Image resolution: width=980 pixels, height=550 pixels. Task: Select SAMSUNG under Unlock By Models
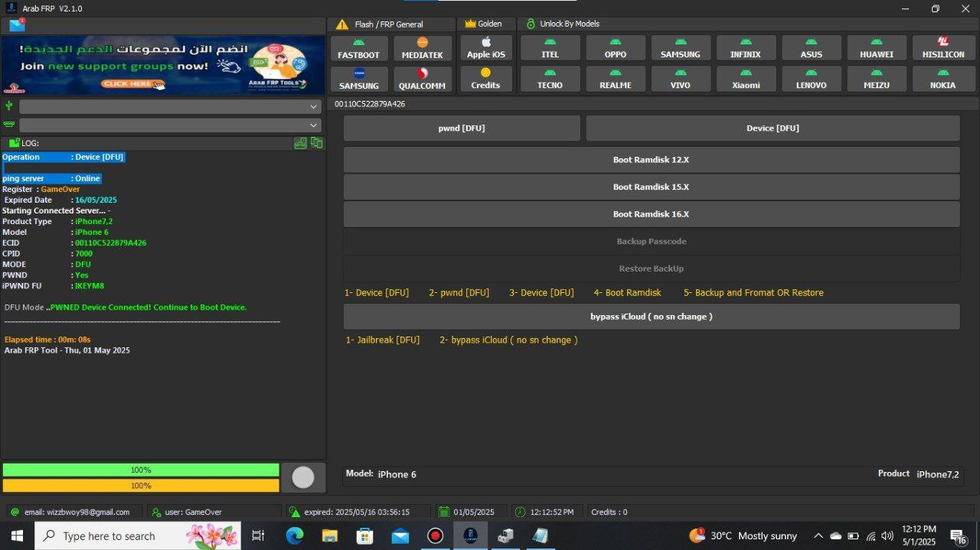tap(680, 48)
